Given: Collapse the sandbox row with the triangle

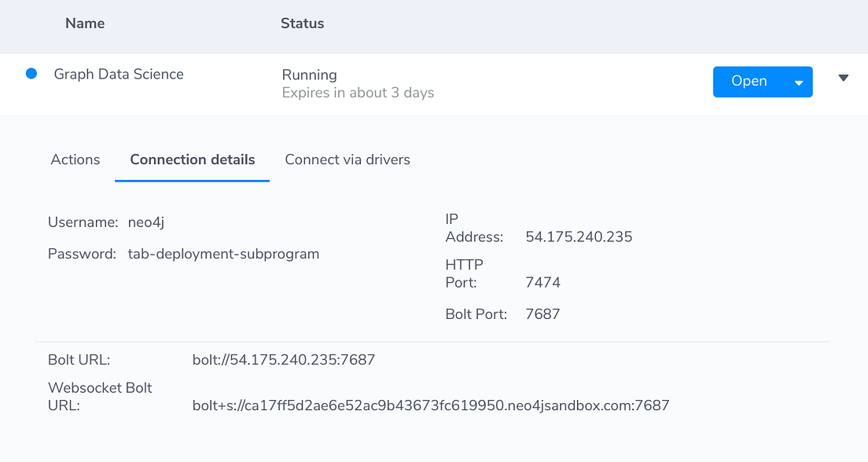Looking at the screenshot, I should (x=843, y=78).
